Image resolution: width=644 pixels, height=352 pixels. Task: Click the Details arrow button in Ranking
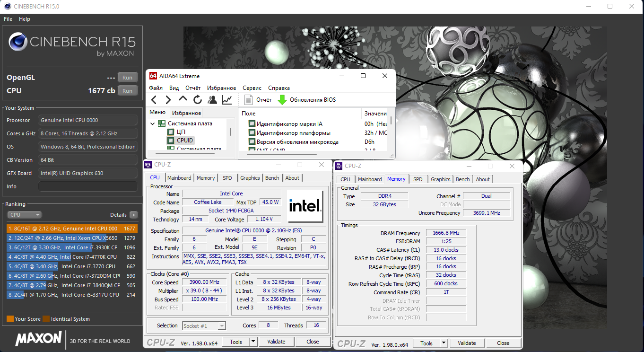coord(134,215)
